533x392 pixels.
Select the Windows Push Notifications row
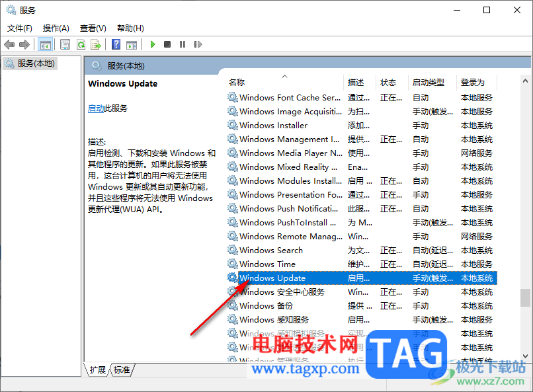pyautogui.click(x=362, y=209)
